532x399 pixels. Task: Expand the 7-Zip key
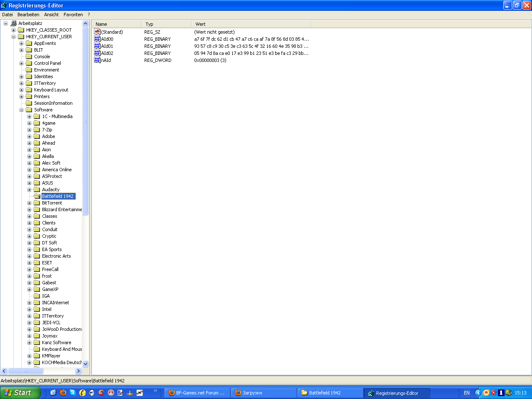29,130
